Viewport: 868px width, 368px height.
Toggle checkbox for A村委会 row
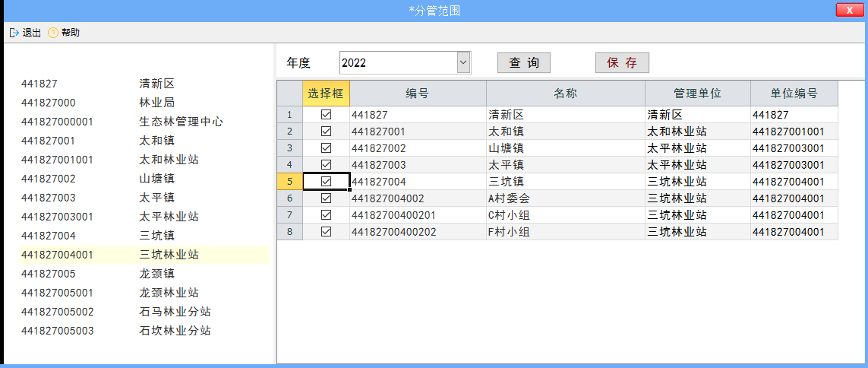pos(327,198)
